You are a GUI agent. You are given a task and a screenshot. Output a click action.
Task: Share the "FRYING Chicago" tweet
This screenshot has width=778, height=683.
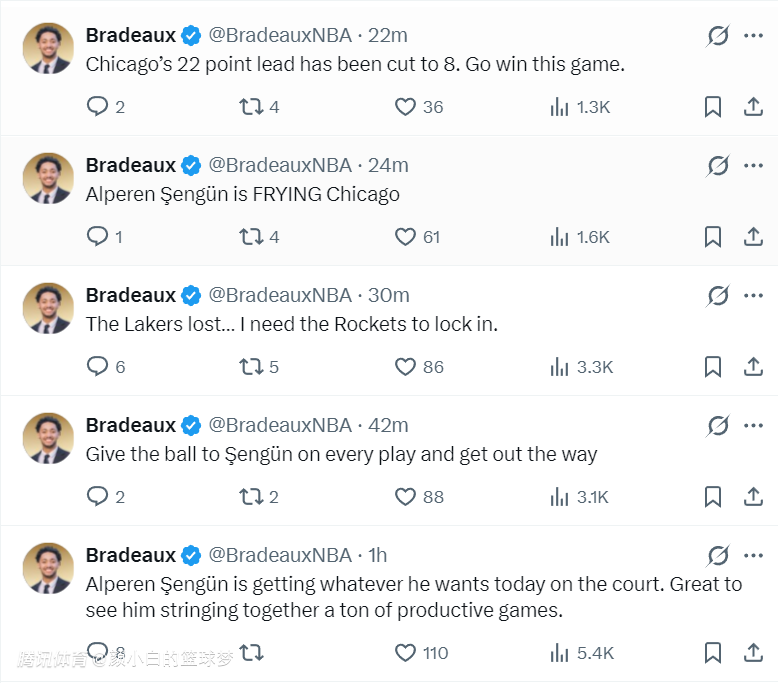[x=753, y=237]
